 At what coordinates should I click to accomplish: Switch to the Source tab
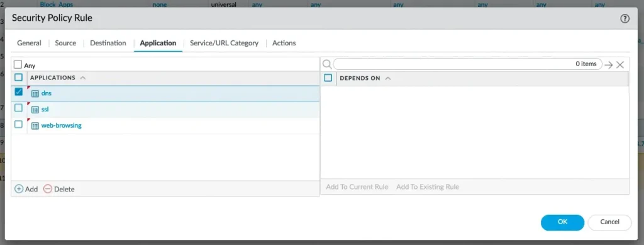click(65, 43)
